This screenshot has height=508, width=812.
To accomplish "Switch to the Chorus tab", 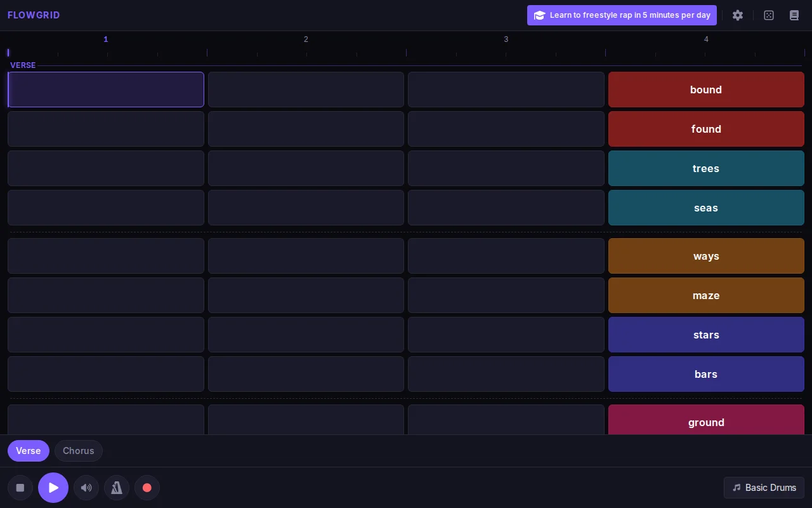I will [79, 451].
